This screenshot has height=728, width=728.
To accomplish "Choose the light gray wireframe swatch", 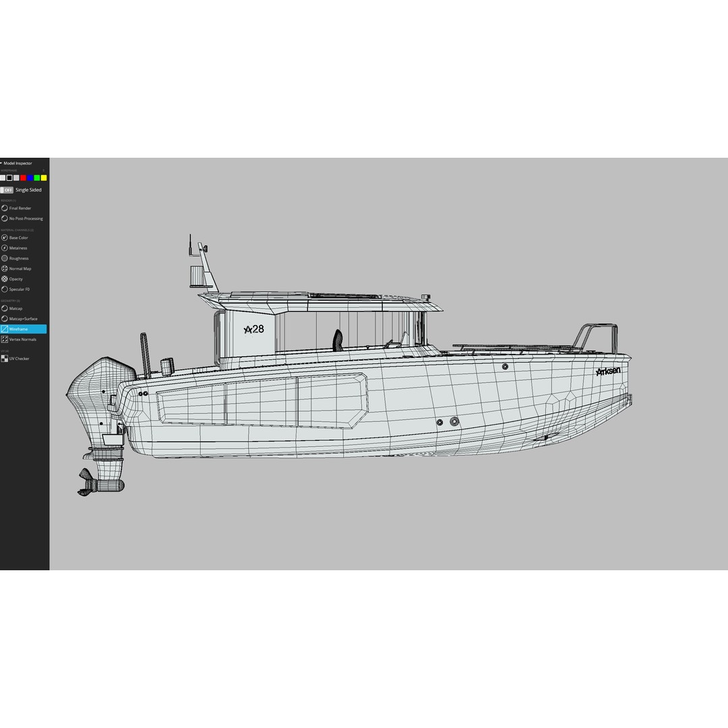I will [x=16, y=178].
